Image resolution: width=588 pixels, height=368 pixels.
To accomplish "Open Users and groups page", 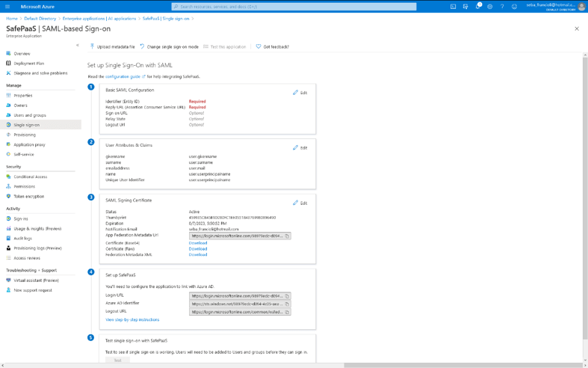I will pyautogui.click(x=30, y=115).
